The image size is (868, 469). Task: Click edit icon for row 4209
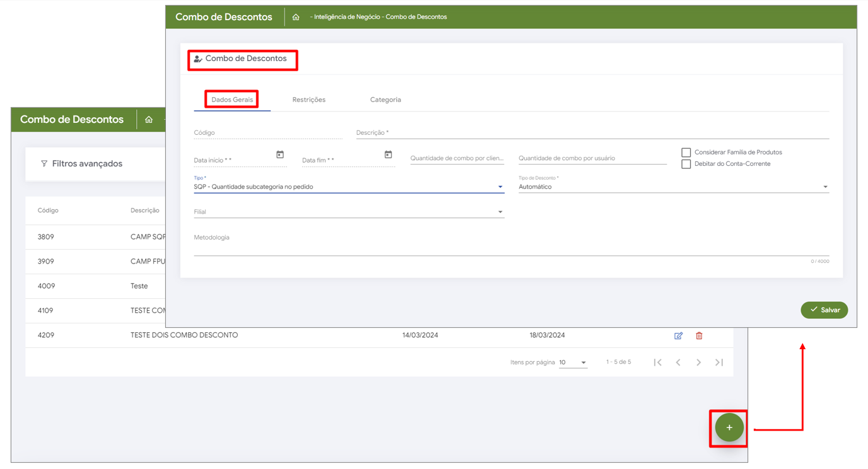678,336
